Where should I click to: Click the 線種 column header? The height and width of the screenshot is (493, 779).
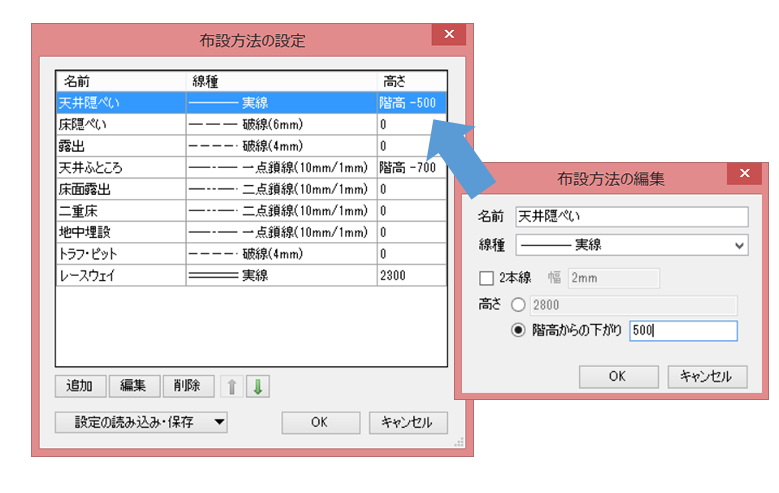(x=281, y=81)
